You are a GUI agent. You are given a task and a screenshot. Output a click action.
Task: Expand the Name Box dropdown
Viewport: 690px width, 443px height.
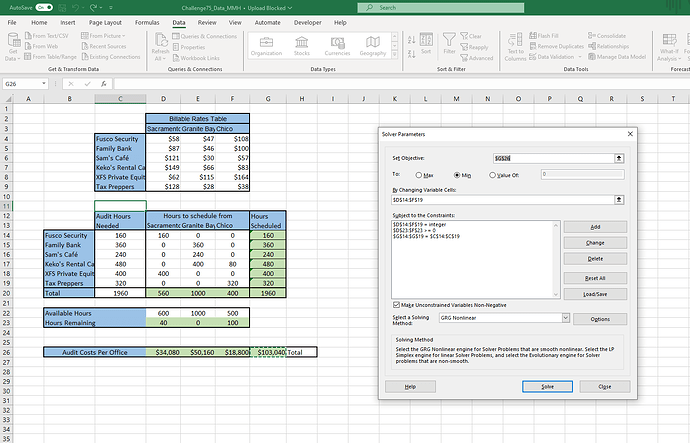pos(44,84)
